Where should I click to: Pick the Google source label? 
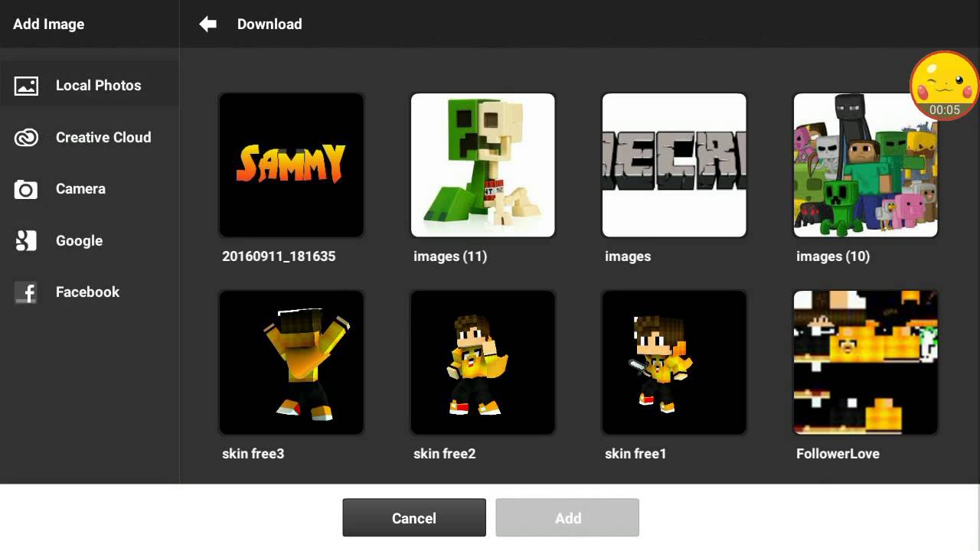[79, 241]
